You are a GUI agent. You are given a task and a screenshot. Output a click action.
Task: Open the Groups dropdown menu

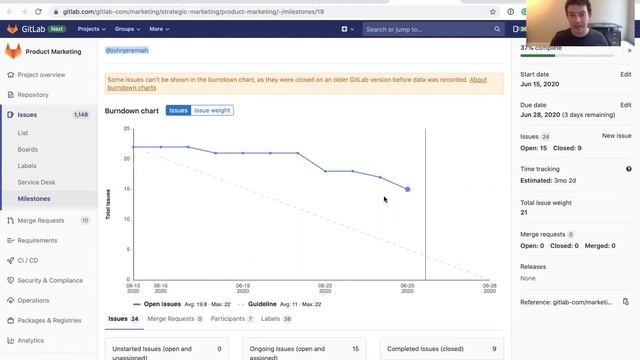127,29
